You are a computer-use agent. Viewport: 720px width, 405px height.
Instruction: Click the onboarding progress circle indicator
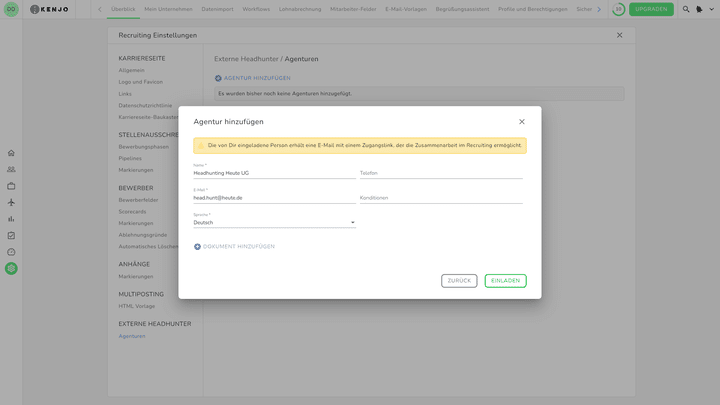618,9
